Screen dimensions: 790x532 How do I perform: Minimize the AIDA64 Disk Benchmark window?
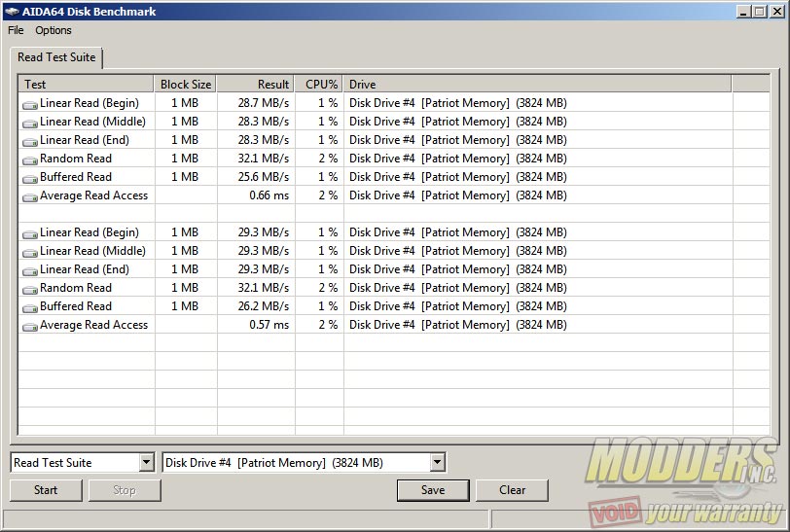pos(743,11)
